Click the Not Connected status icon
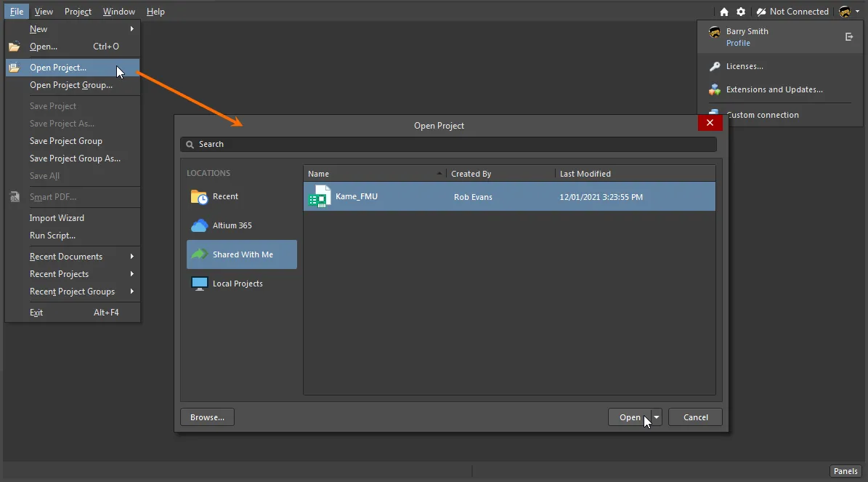 click(x=761, y=12)
